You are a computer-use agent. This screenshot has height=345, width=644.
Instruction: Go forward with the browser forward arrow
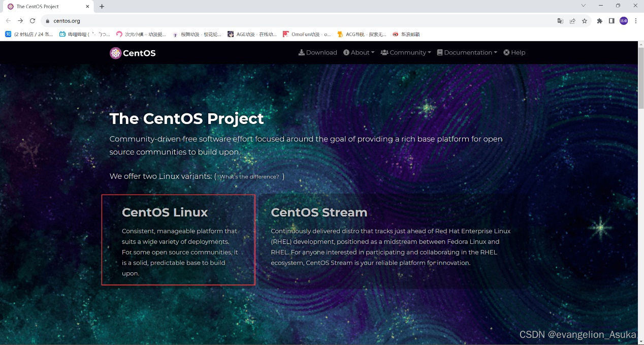click(x=20, y=21)
